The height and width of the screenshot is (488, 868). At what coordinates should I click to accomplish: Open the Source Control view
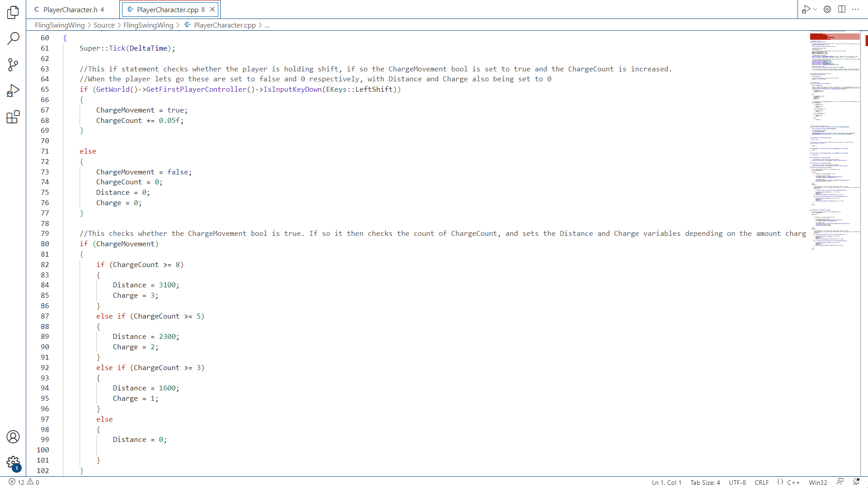(13, 65)
